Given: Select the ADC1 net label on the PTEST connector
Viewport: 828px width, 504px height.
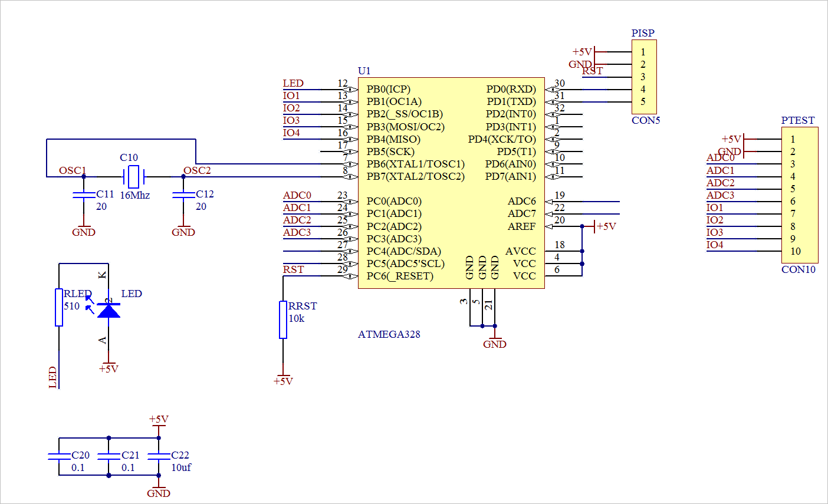Looking at the screenshot, I should tap(721, 170).
